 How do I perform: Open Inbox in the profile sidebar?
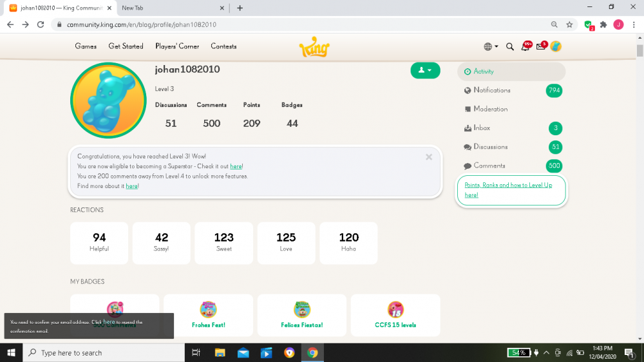[511, 128]
